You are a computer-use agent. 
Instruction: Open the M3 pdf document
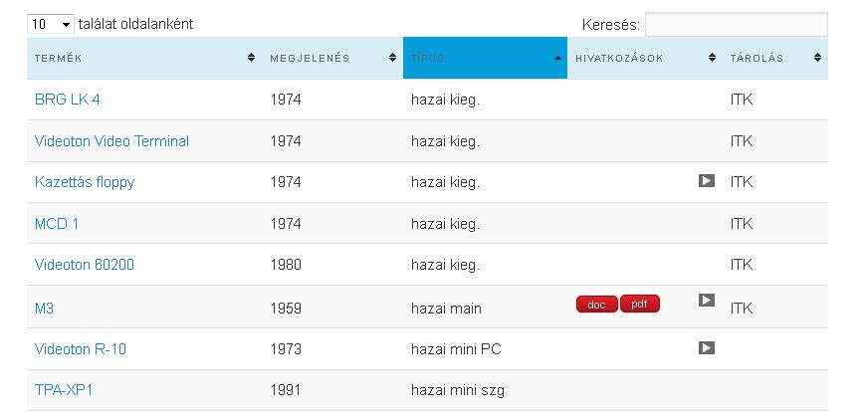tap(639, 305)
